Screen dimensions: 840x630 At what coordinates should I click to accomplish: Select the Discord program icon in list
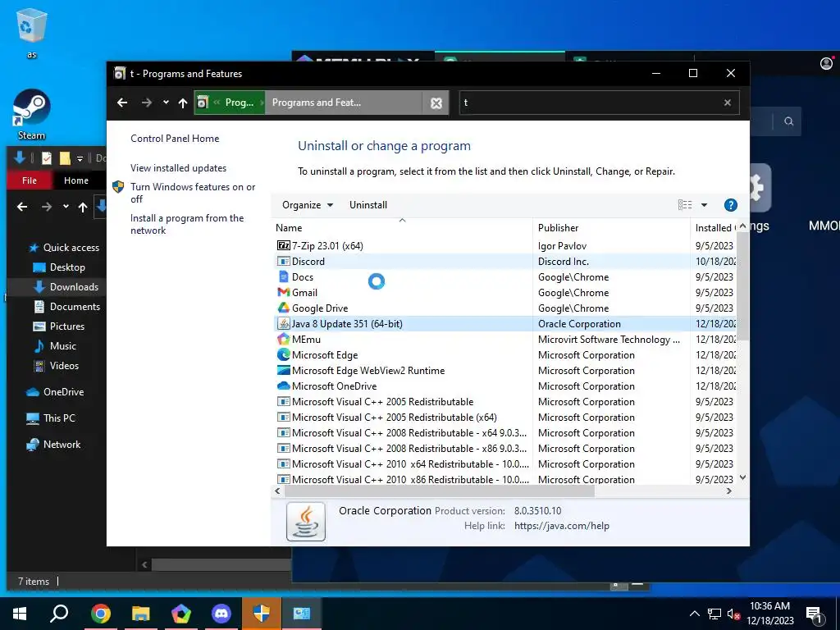[283, 262]
